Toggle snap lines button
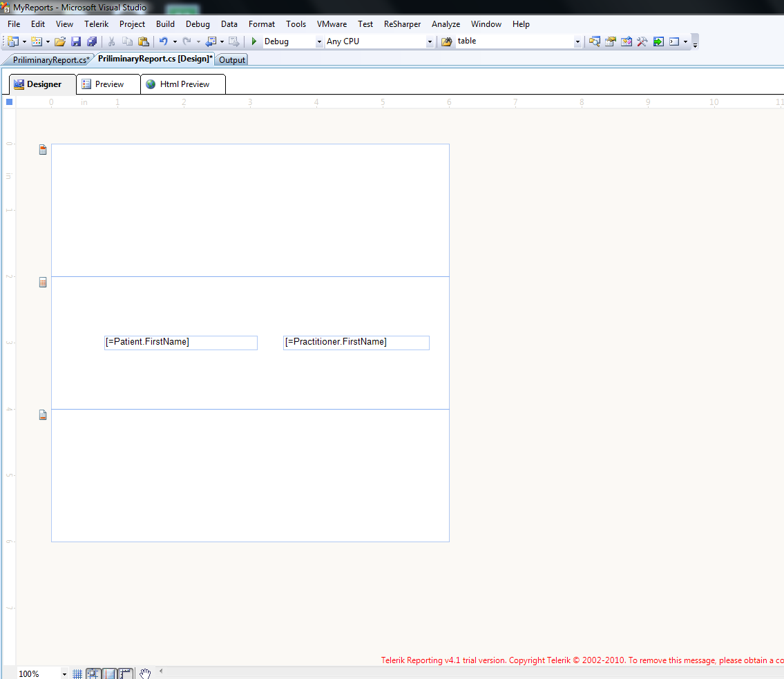Image resolution: width=784 pixels, height=679 pixels. click(x=110, y=673)
